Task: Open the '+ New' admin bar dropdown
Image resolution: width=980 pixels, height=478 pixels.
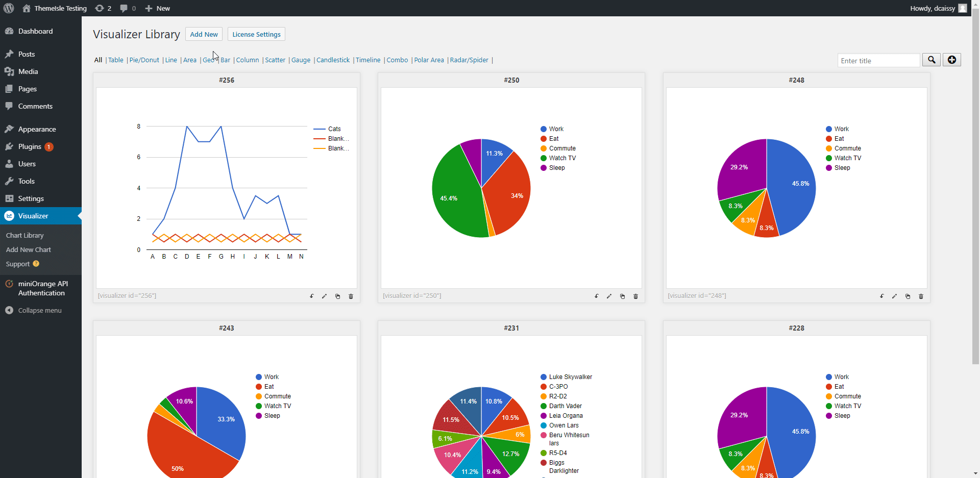Action: [157, 8]
